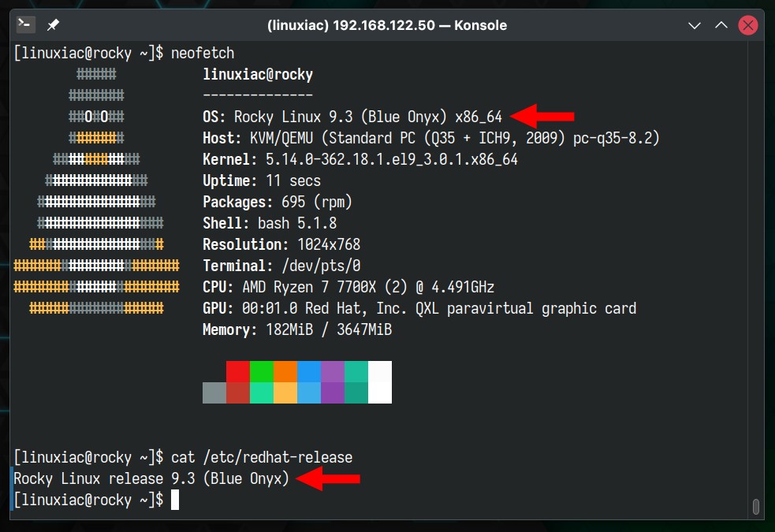Click the Kernel version '5.14.0-362.18.1.el9_3.0.1.x86_64'
775x532 pixels.
click(x=392, y=159)
